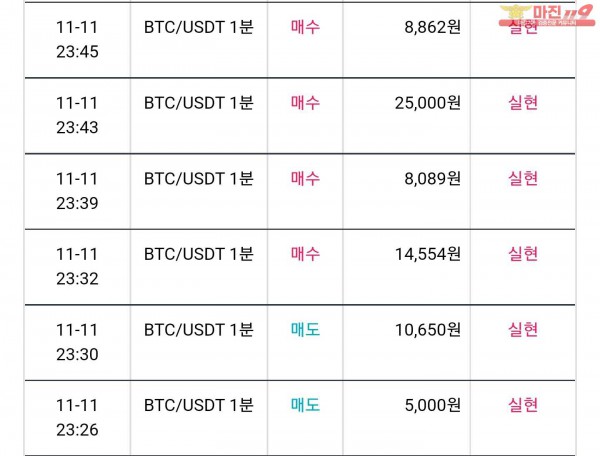Screen dimensions: 600x456
Task: Click 매수 label in the 23:43 row
Action: (x=305, y=103)
